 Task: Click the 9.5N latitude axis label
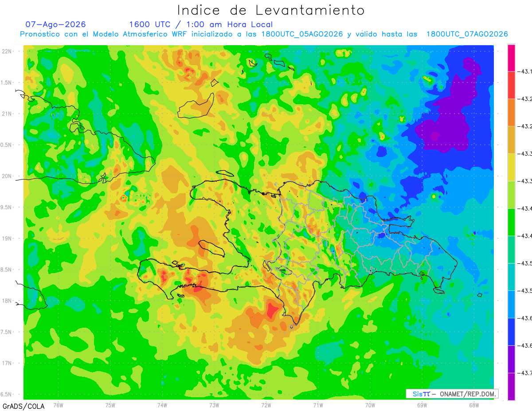pyautogui.click(x=7, y=207)
